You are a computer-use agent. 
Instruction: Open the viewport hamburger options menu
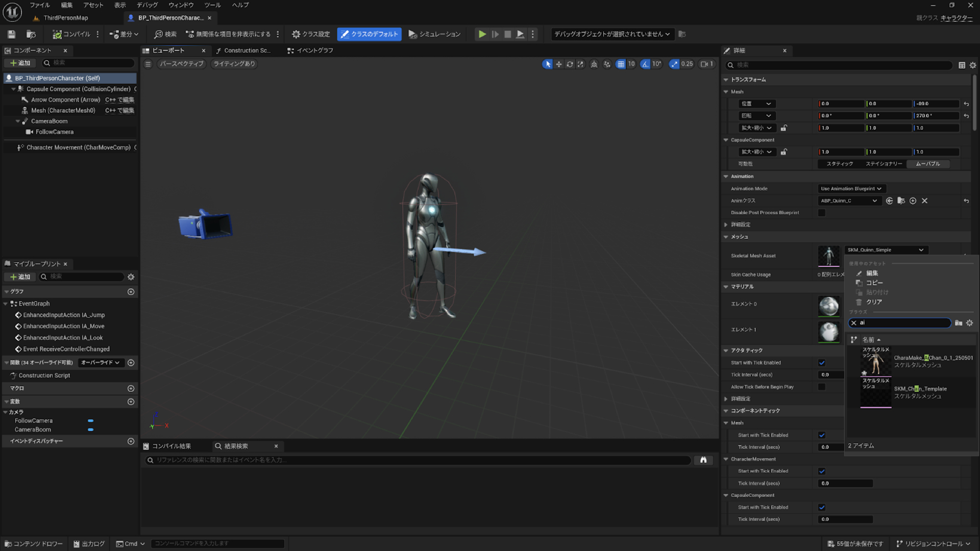[x=148, y=64]
